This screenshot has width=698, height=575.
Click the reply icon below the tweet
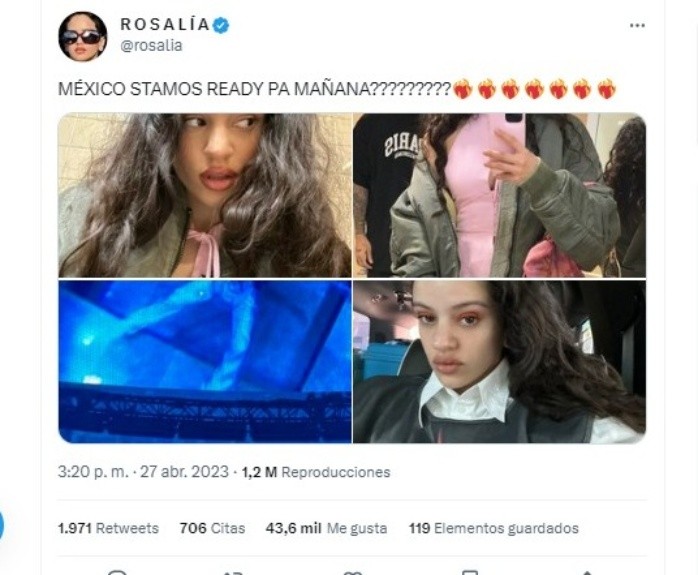point(118,571)
